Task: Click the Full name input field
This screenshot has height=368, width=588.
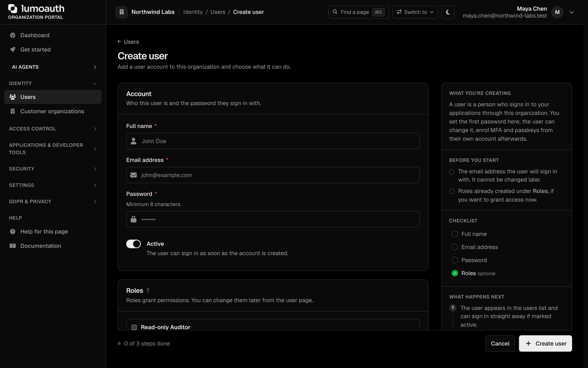Action: (273, 141)
